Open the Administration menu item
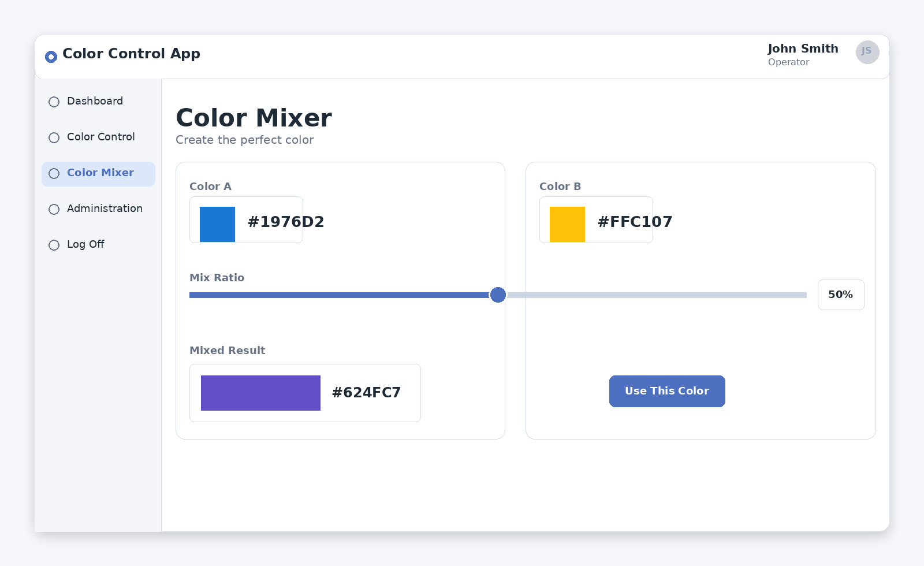 pyautogui.click(x=105, y=208)
